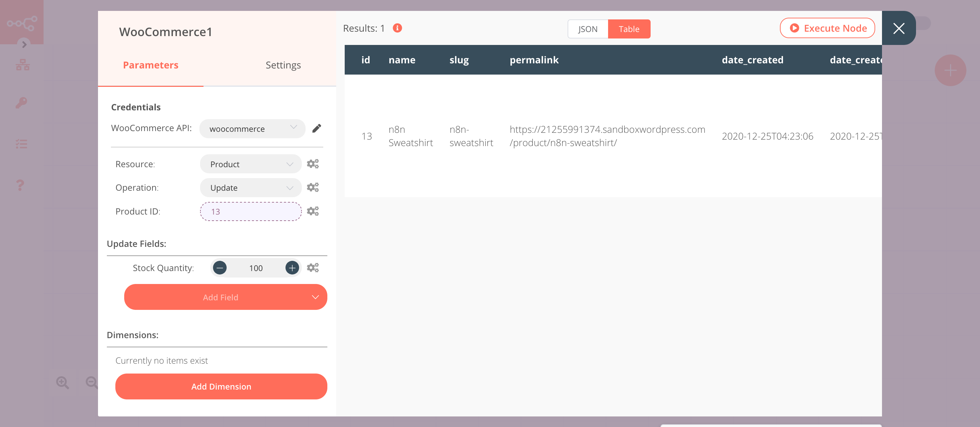The height and width of the screenshot is (427, 980).
Task: Click the info icon next to Results
Action: tap(397, 28)
